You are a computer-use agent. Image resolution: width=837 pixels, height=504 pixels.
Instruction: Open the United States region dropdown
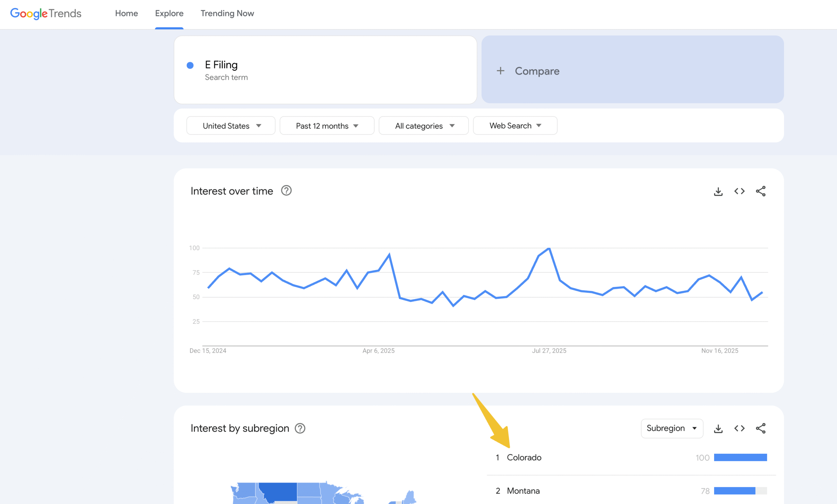tap(231, 126)
